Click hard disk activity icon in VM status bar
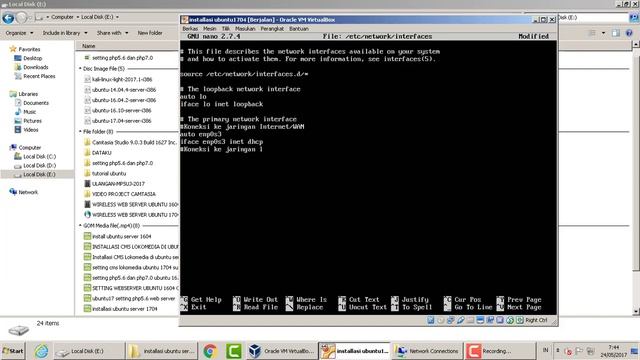Image resolution: width=640 pixels, height=360 pixels. point(431,320)
